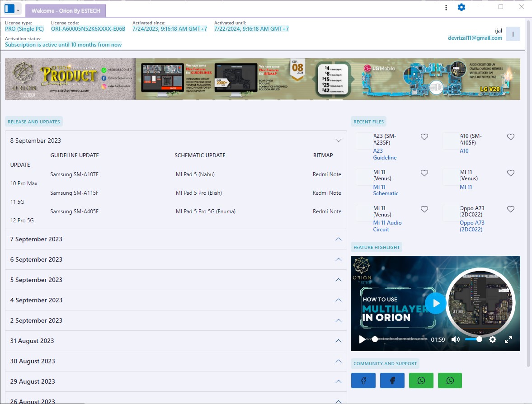This screenshot has height=404, width=532.
Task: Open second Facebook community button
Action: point(392,380)
